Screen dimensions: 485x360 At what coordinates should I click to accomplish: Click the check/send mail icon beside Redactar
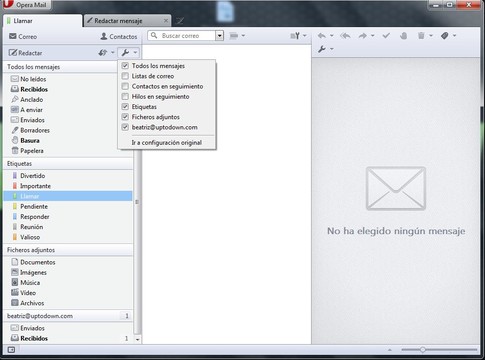tap(103, 53)
